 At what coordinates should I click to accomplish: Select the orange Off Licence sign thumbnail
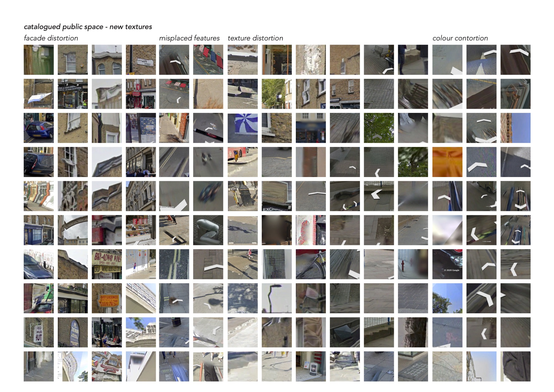(x=107, y=298)
